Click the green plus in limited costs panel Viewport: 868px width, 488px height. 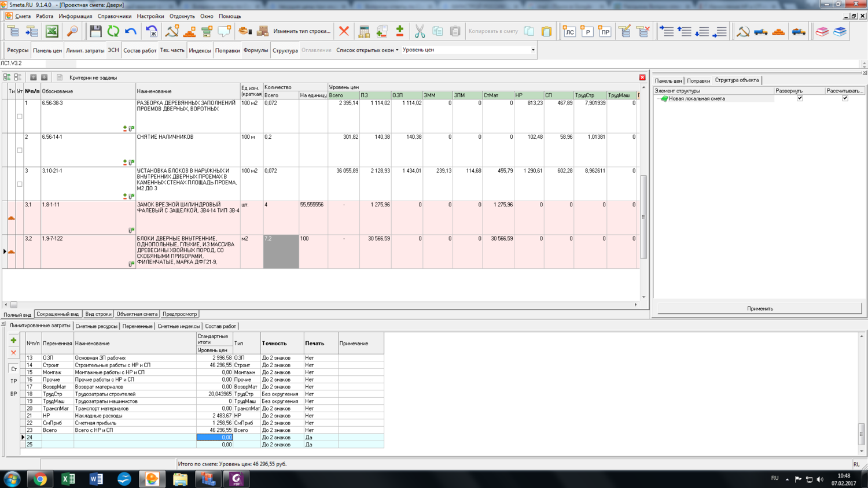point(13,341)
